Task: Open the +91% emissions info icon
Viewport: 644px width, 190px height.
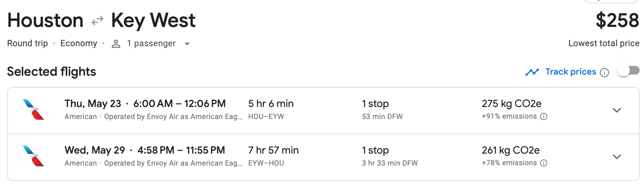Action: [544, 116]
